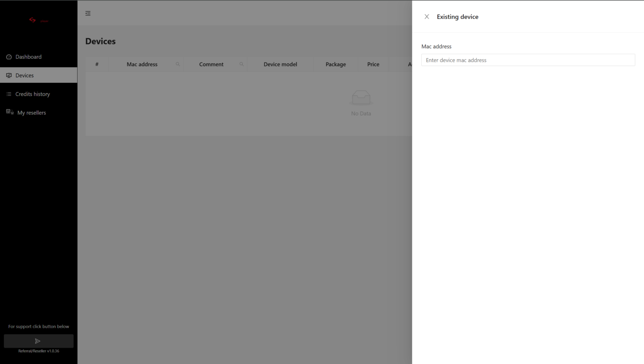This screenshot has height=364, width=644.
Task: Select the Devices navigation entry
Action: [24, 75]
